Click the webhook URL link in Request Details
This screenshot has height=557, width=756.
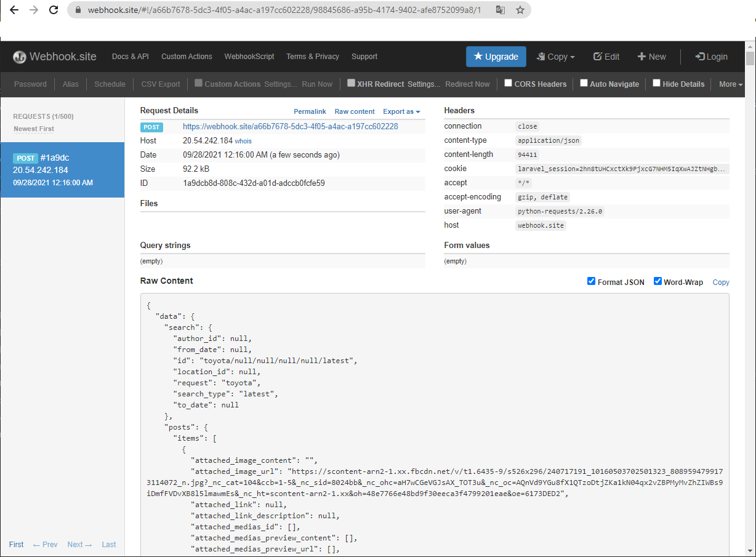pos(291,127)
